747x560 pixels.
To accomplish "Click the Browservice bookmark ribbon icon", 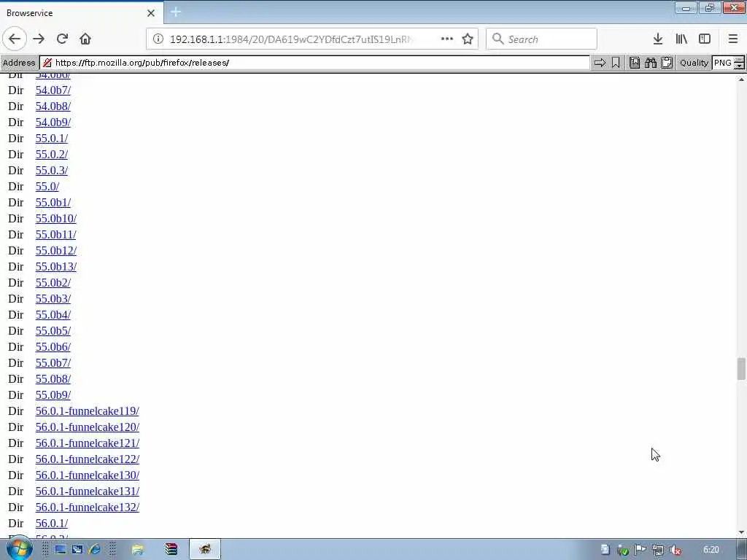I will 616,63.
